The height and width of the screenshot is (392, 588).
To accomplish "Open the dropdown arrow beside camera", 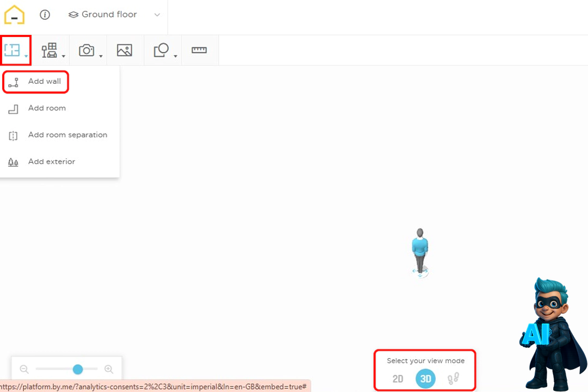I will tap(101, 56).
